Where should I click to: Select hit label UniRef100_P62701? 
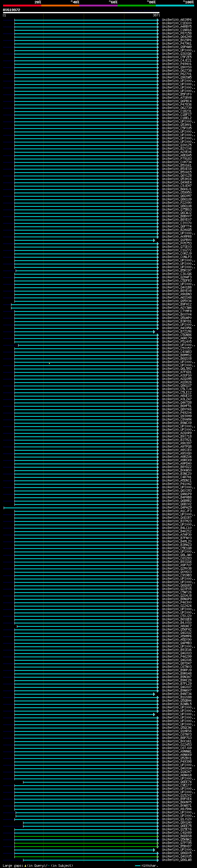(176, 74)
